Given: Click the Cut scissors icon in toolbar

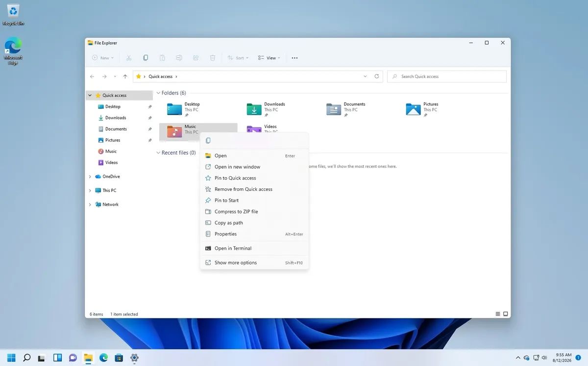Looking at the screenshot, I should (129, 58).
